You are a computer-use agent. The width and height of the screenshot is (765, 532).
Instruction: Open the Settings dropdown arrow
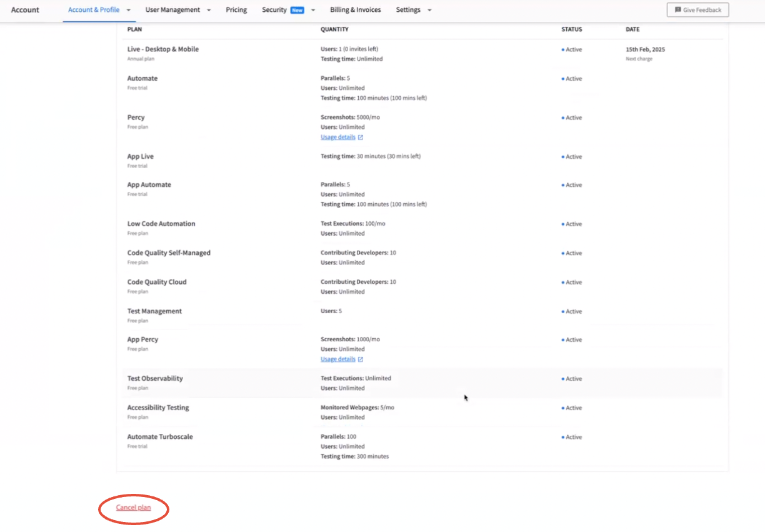coord(429,11)
